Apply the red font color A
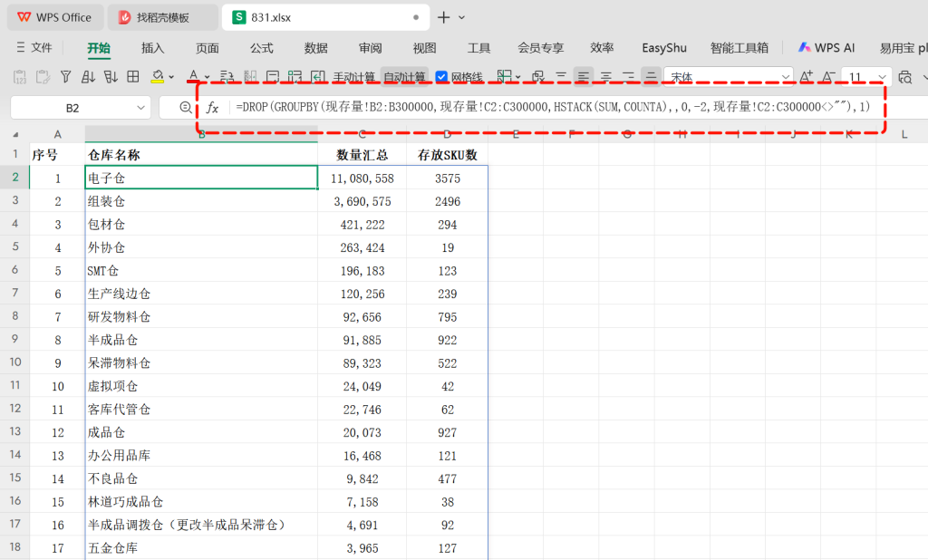Screen dimensions: 928x560 point(193,77)
